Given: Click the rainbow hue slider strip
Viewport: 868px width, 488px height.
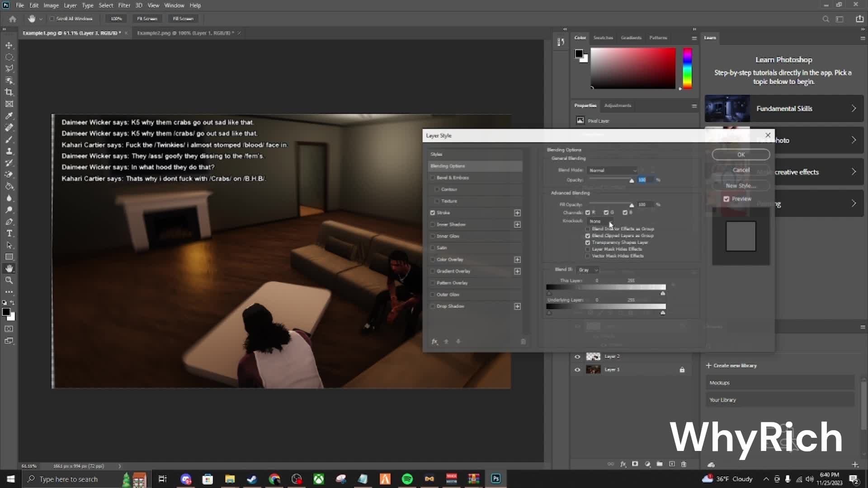Looking at the screenshot, I should 687,69.
